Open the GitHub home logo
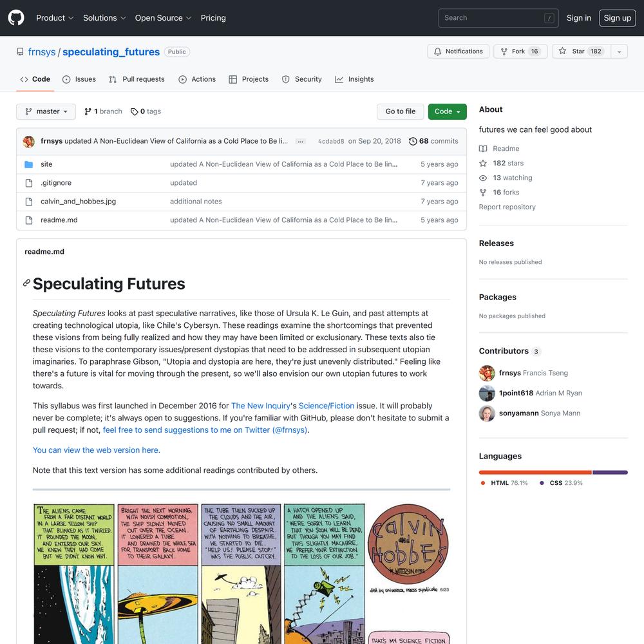The height and width of the screenshot is (644, 644). (16, 17)
